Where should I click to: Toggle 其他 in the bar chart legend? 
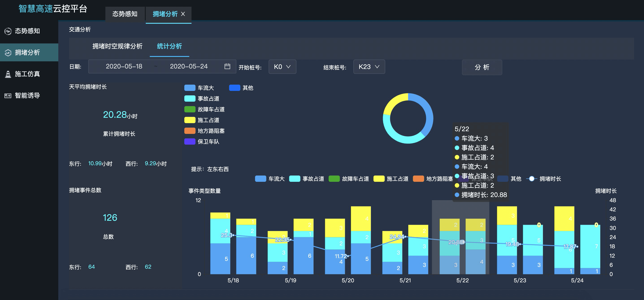(509, 179)
